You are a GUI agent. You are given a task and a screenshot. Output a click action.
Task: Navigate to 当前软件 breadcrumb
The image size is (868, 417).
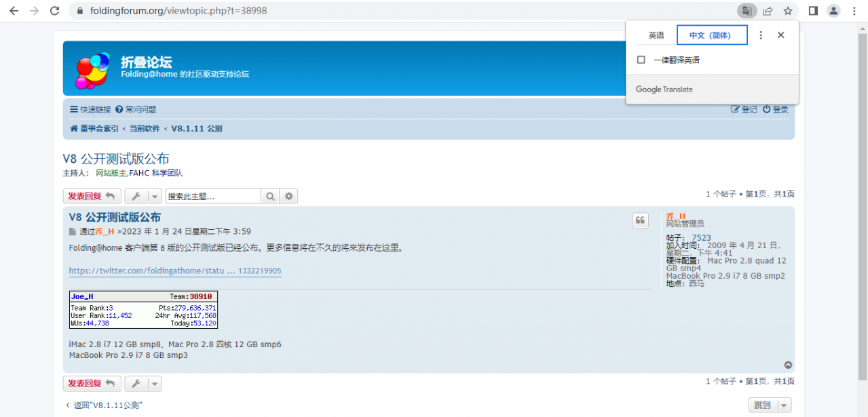point(145,128)
